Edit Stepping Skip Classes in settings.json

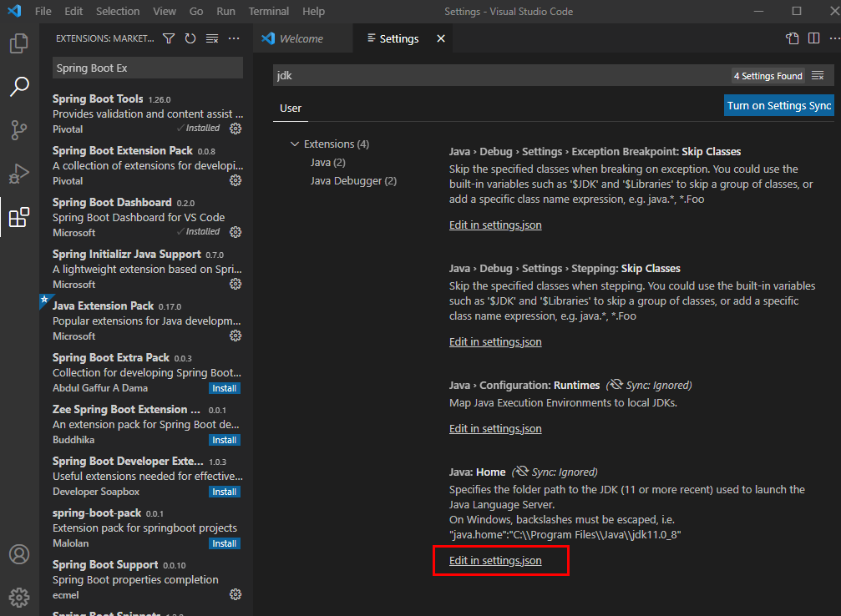(495, 342)
